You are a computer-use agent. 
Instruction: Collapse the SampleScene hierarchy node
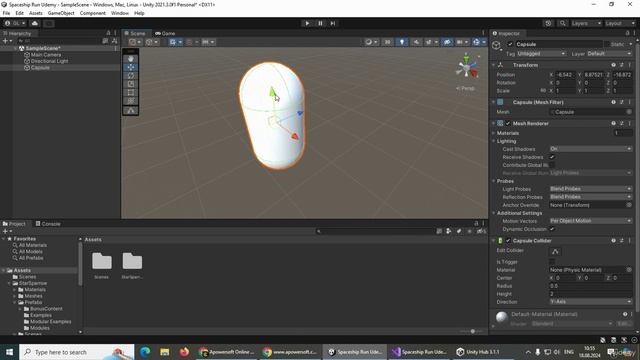pyautogui.click(x=15, y=48)
